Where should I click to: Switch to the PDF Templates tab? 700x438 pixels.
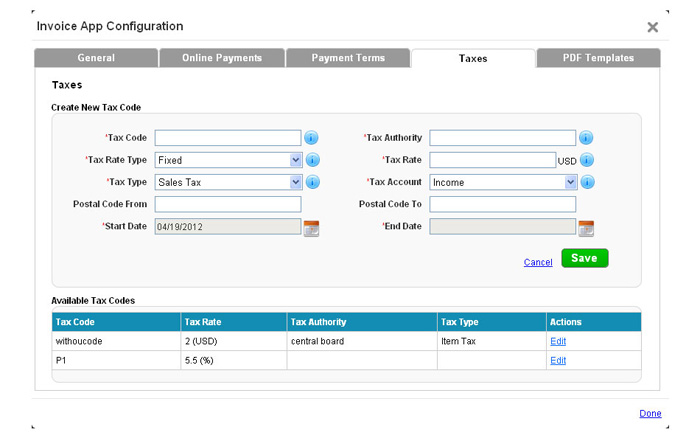click(x=598, y=58)
